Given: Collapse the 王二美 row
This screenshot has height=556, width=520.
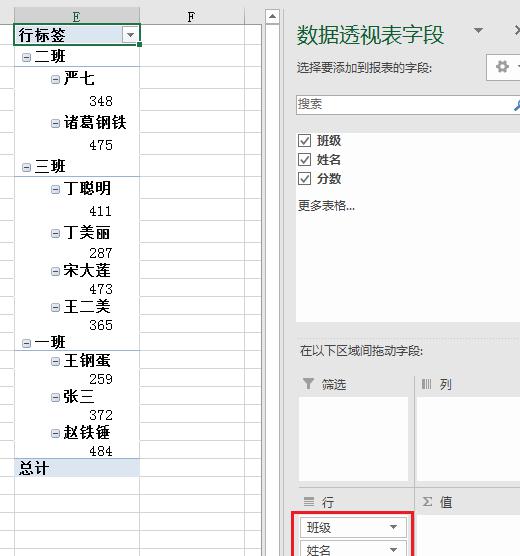Looking at the screenshot, I should click(x=55, y=307).
